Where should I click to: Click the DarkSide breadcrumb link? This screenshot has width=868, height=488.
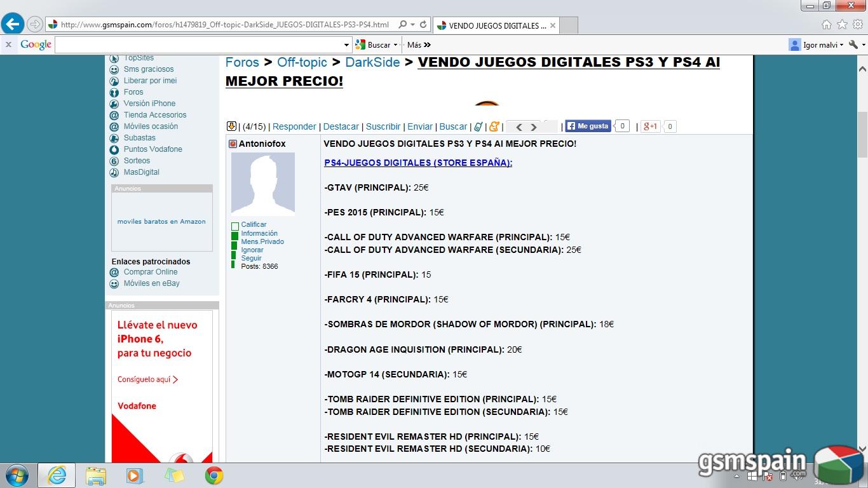click(x=372, y=62)
